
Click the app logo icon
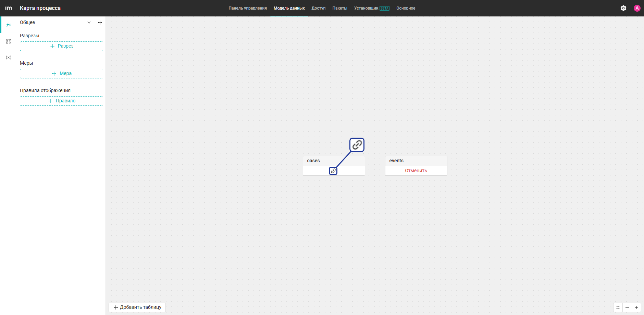tap(9, 8)
